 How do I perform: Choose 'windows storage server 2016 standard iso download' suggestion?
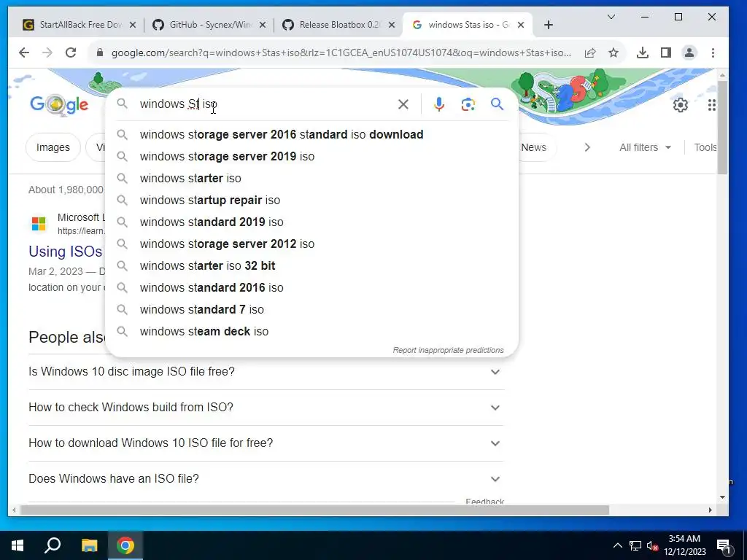[x=311, y=135]
